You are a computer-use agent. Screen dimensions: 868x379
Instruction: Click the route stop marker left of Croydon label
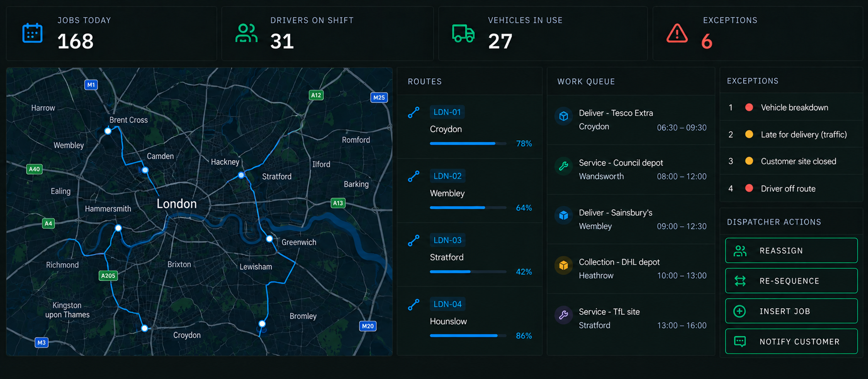145,328
